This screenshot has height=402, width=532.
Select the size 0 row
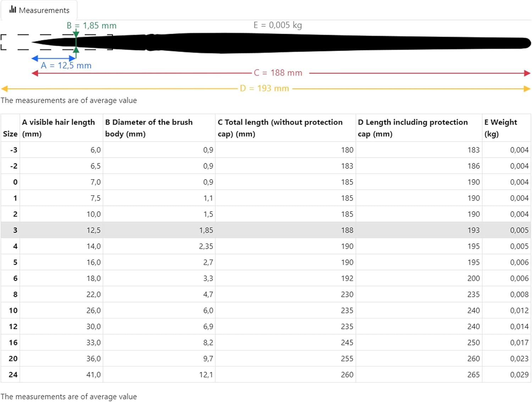coord(265,182)
